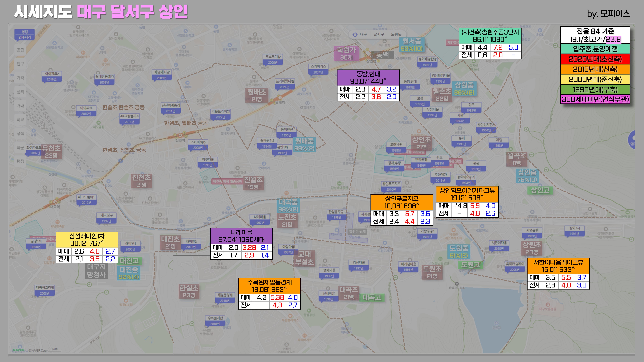644x362 pixels.
Task: Select 공급 in the left sidebar
Action: (x=20, y=50)
